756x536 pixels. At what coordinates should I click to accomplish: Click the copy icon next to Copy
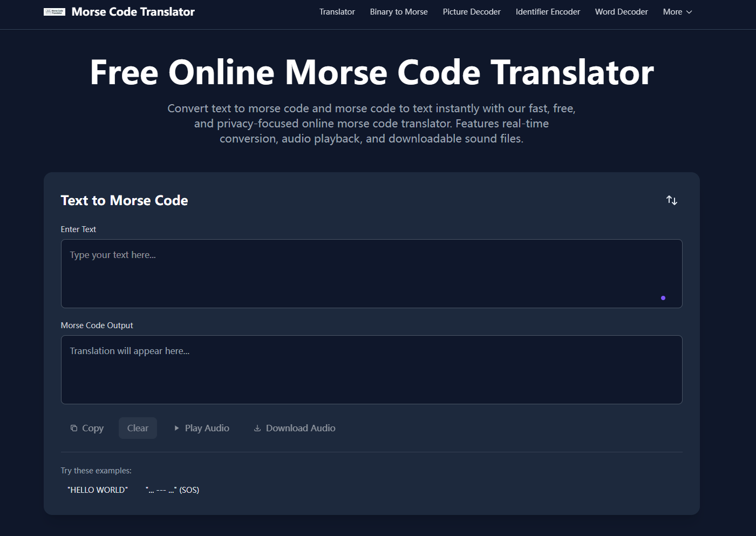pyautogui.click(x=73, y=428)
